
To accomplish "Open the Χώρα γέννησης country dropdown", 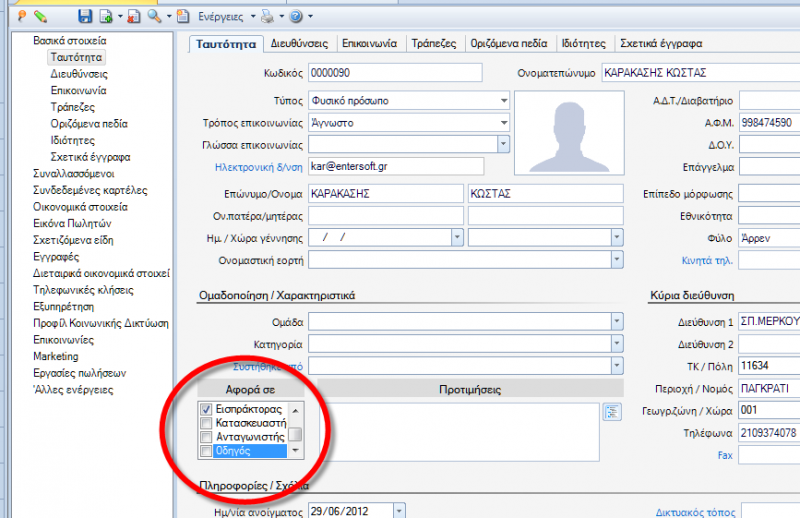I will [617, 237].
